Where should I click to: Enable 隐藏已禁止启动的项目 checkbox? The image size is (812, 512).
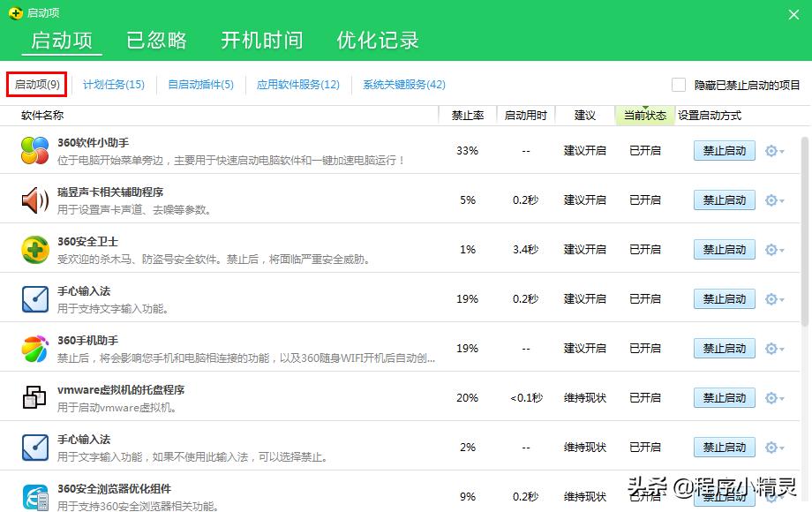tap(679, 84)
